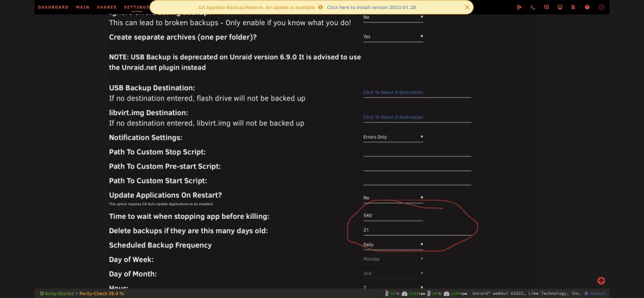Click the info icon in update banner

320,7
